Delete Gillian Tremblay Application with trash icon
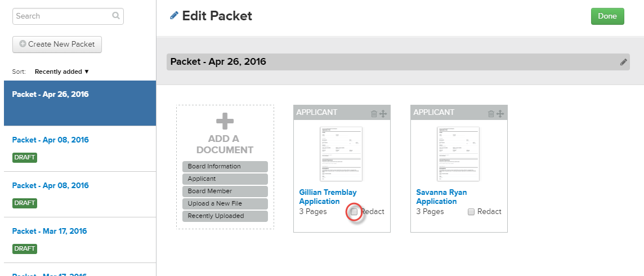Screen dimensions: 644x276 pos(374,114)
